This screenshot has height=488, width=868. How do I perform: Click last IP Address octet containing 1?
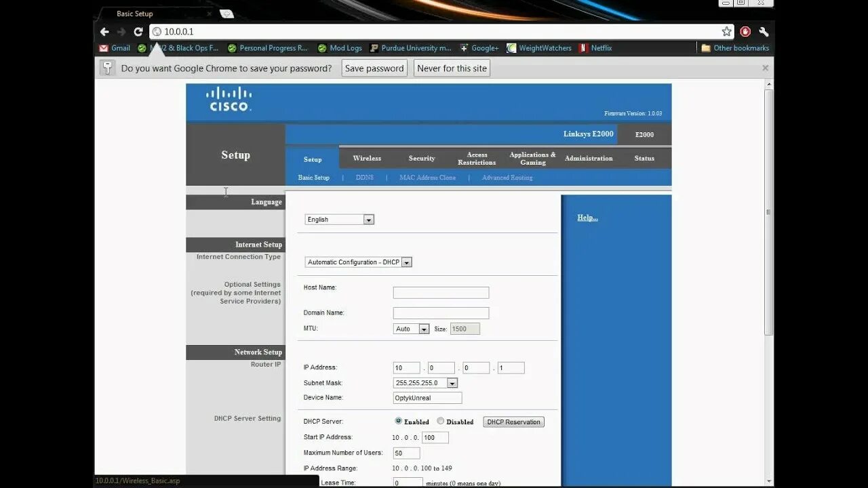coord(511,368)
